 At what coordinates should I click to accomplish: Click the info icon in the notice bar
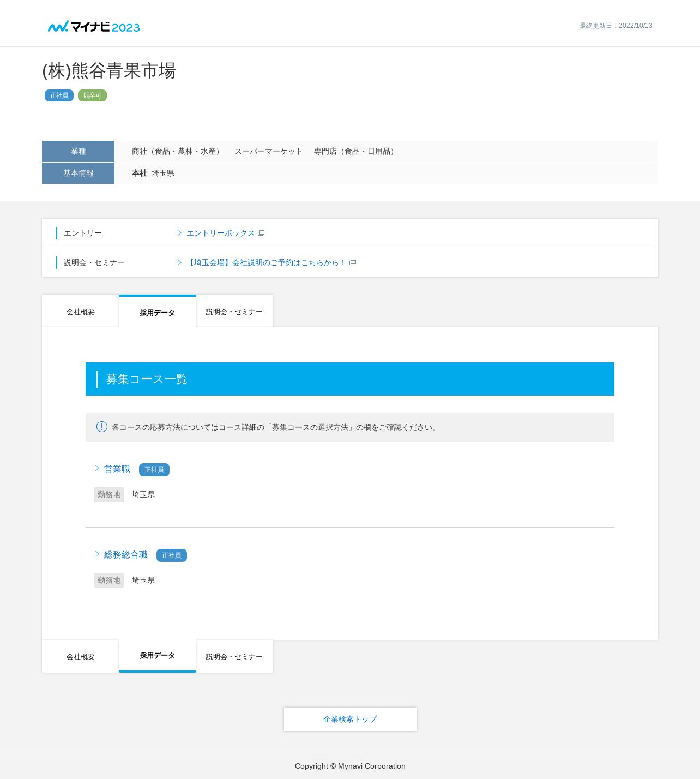[102, 427]
